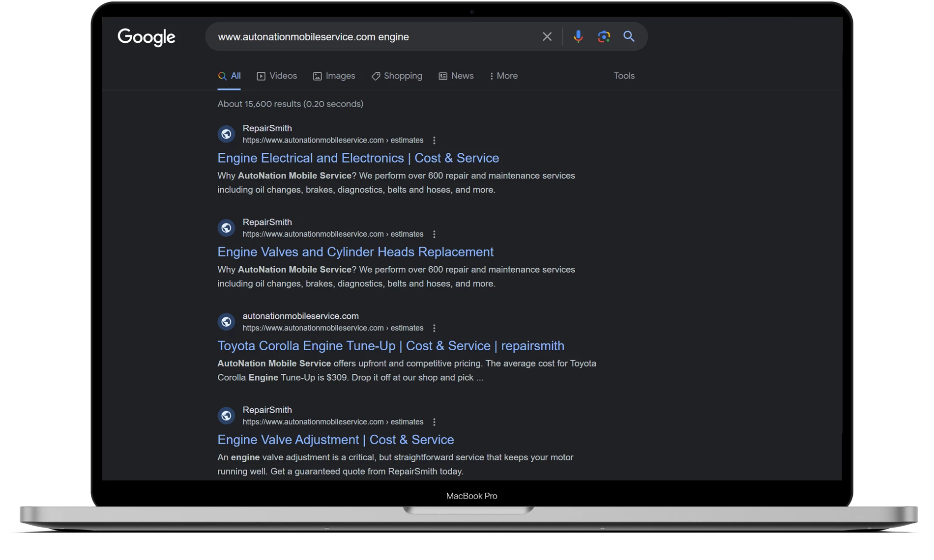
Task: Click the 'About 15,600 results' text
Action: tap(291, 104)
